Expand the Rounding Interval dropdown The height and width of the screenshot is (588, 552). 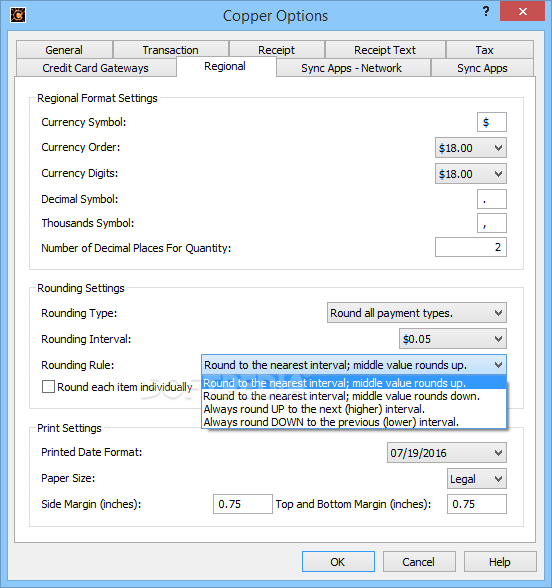pyautogui.click(x=453, y=339)
